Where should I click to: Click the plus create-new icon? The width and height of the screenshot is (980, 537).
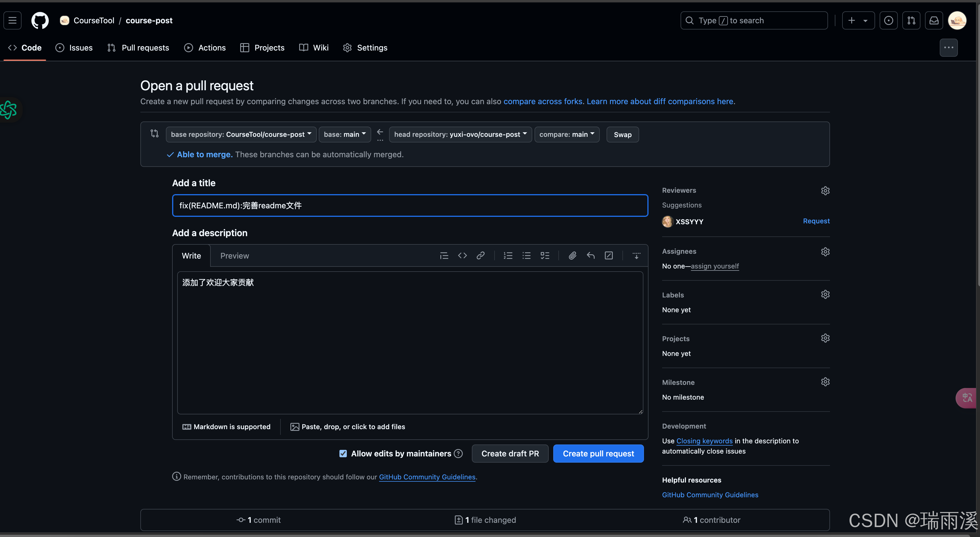852,20
